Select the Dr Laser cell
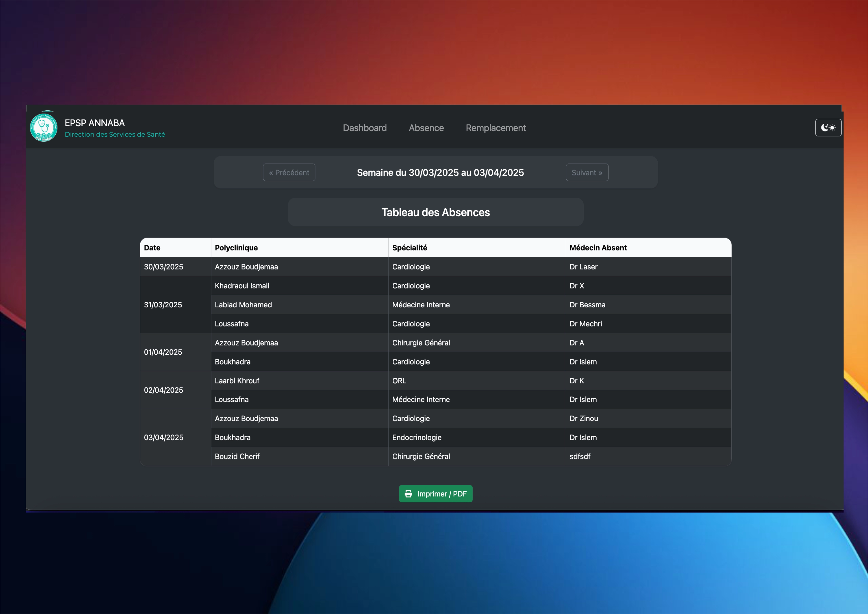The width and height of the screenshot is (868, 614). pyautogui.click(x=583, y=267)
